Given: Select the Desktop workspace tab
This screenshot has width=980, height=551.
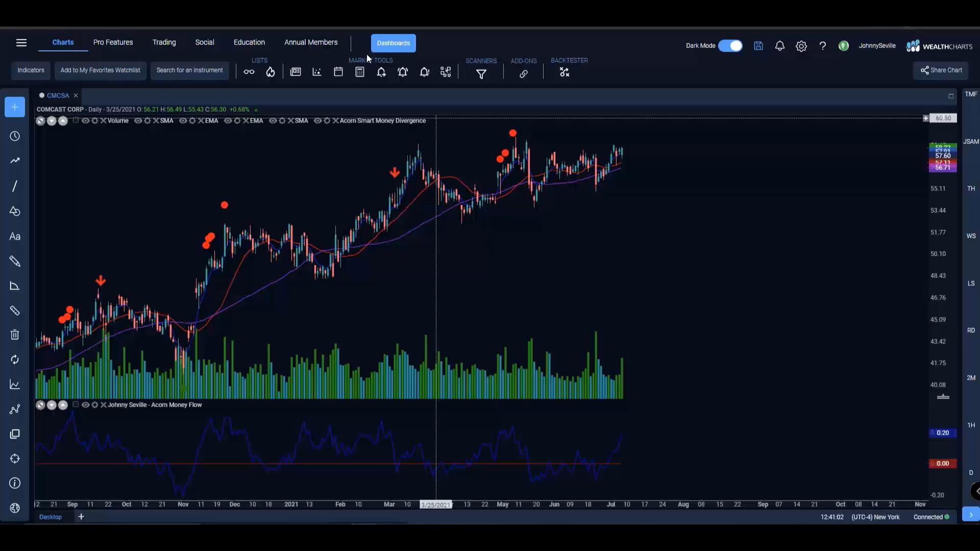Looking at the screenshot, I should 51,517.
